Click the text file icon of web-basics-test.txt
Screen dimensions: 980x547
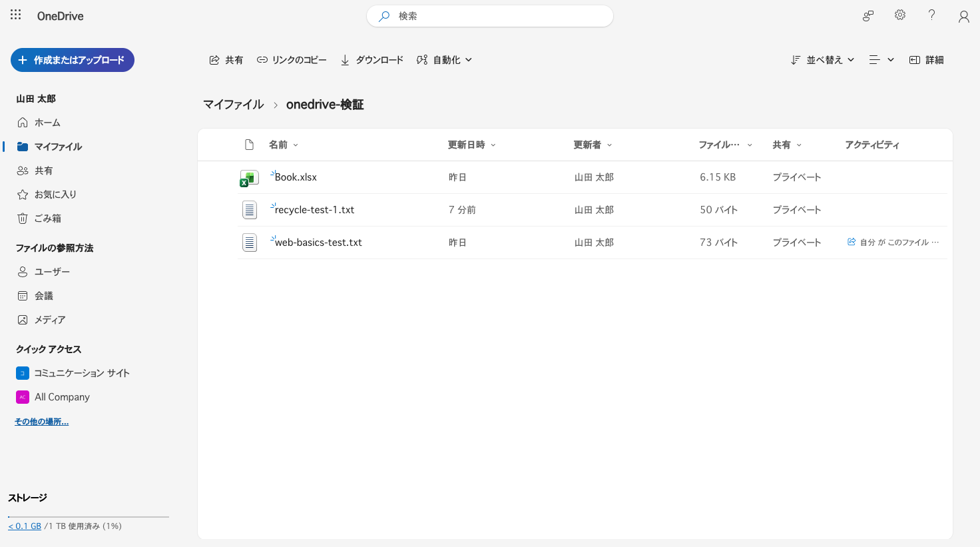[250, 243]
